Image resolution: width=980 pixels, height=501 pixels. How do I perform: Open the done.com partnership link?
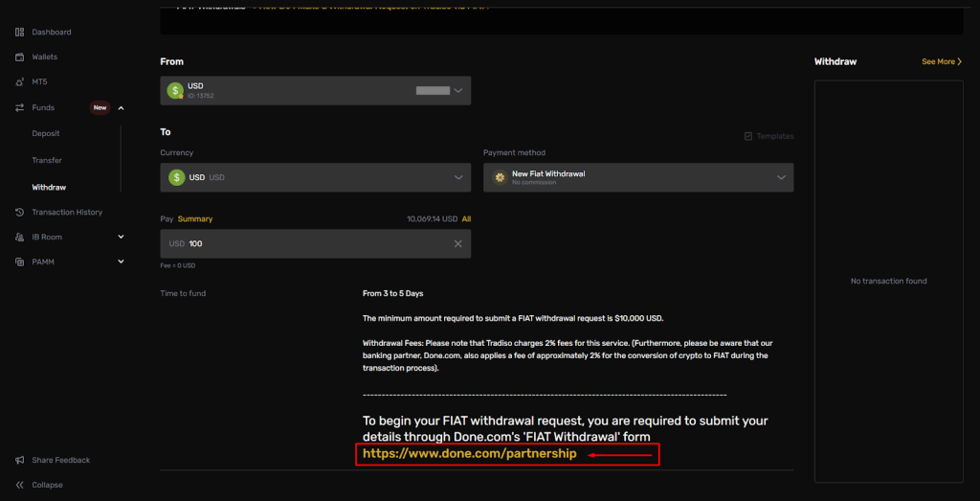click(469, 454)
